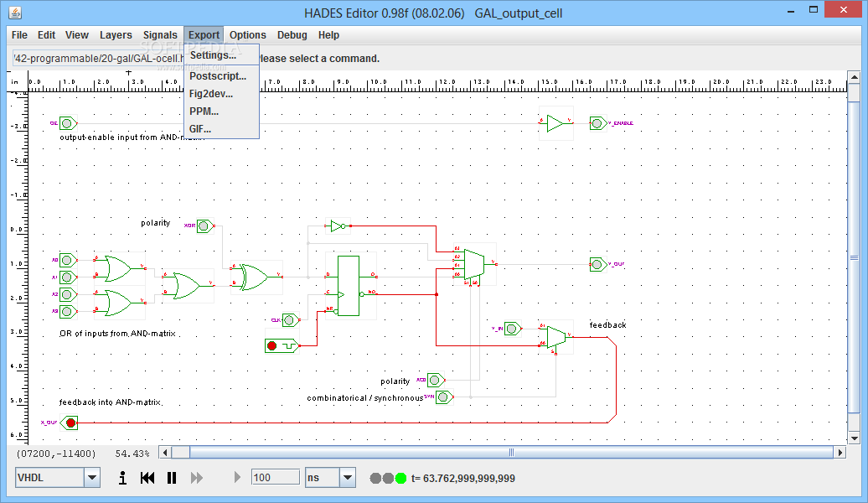Click the VHDL combo box field

[x=49, y=478]
